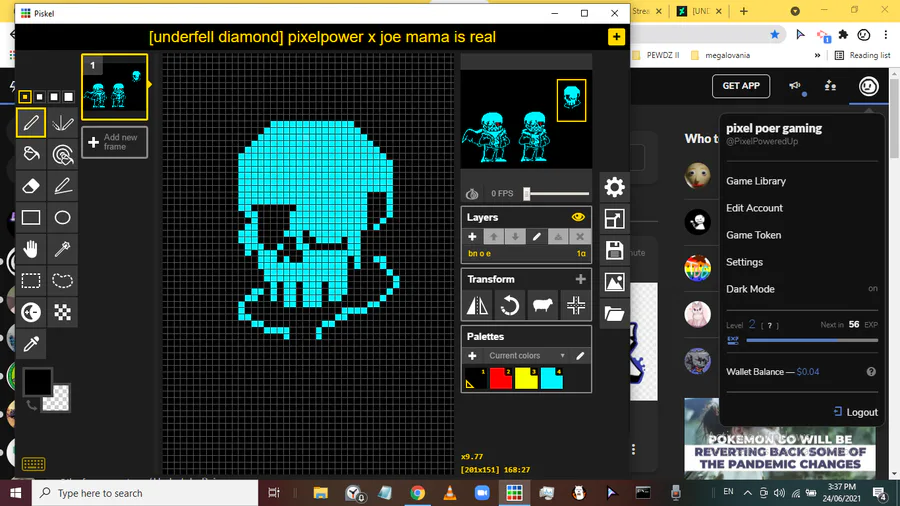Screen dimensions: 900x506
Task: Toggle Dark Mode in account menu
Action: [802, 289]
